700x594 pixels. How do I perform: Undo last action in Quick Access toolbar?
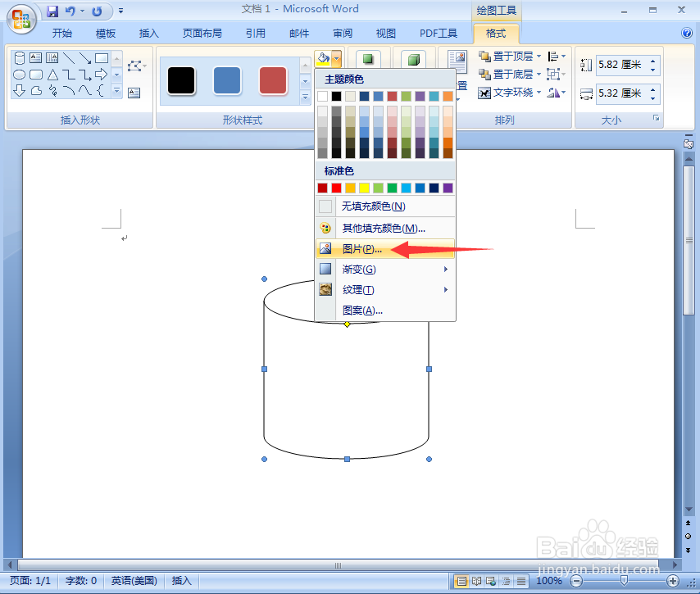[70, 11]
